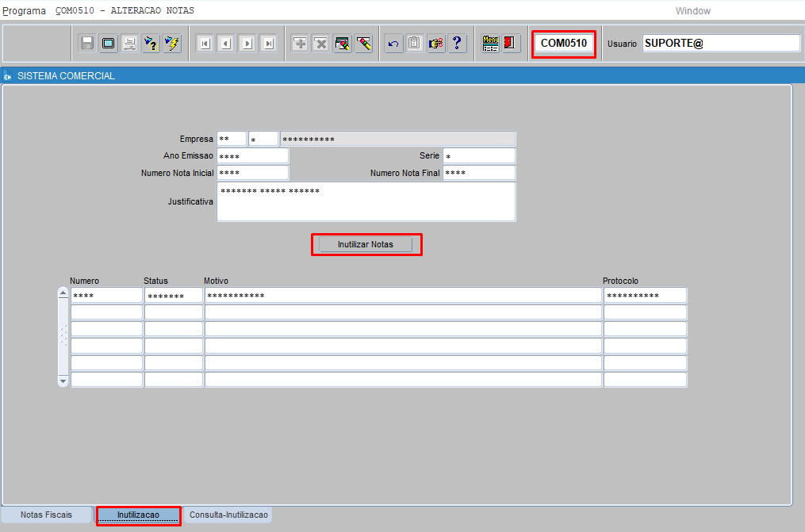Click the Insert record plus icon
The image size is (805, 532).
pos(300,44)
